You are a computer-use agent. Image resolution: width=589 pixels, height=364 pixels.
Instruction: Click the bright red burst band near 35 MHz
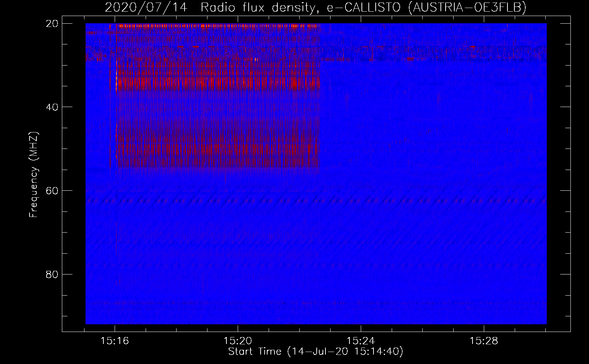(218, 83)
